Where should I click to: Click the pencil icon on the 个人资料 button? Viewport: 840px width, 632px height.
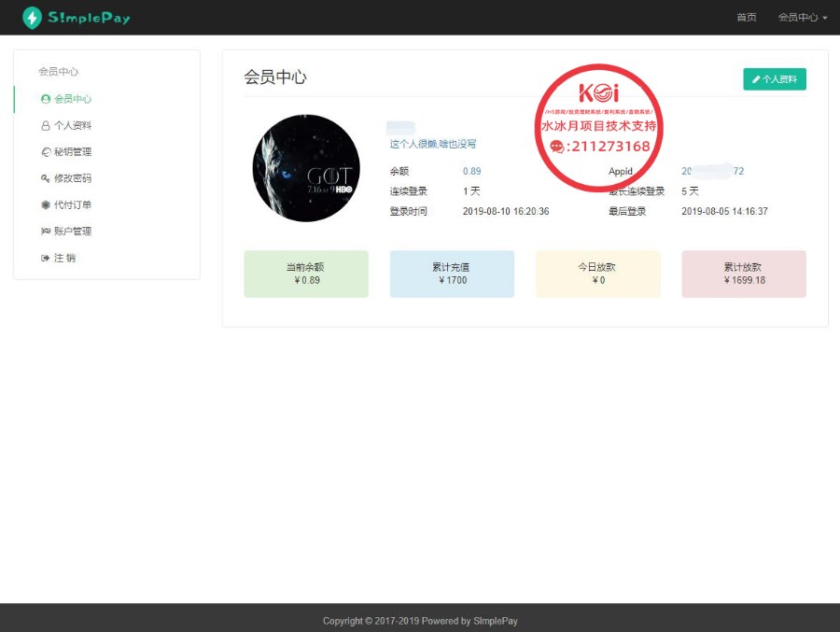click(757, 79)
